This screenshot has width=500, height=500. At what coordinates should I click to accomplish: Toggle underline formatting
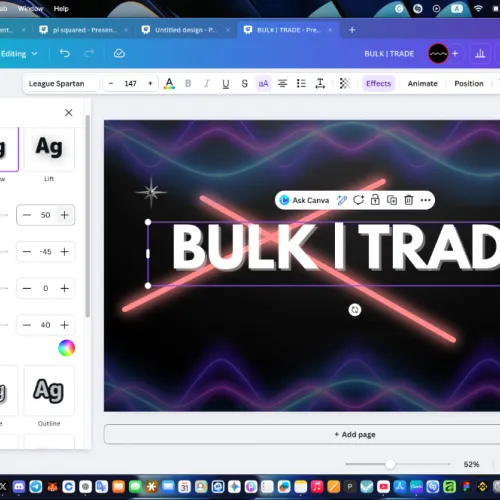[226, 84]
